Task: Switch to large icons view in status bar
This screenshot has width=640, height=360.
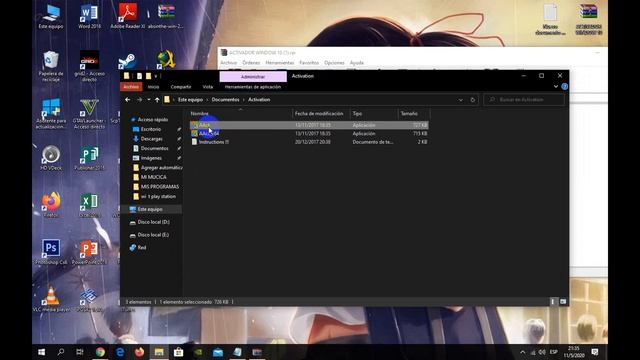Action: (x=563, y=302)
